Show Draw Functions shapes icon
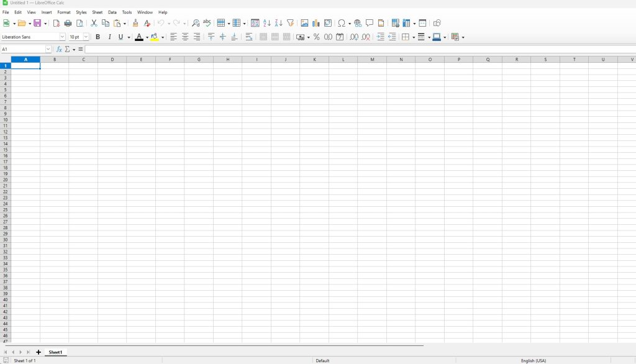636x364 pixels. pyautogui.click(x=437, y=23)
